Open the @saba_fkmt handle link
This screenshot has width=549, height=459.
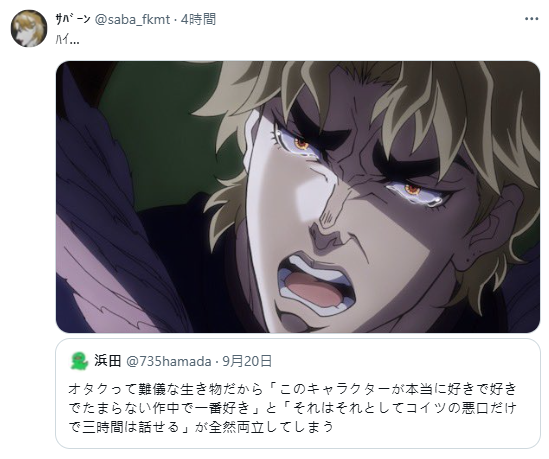[x=132, y=19]
